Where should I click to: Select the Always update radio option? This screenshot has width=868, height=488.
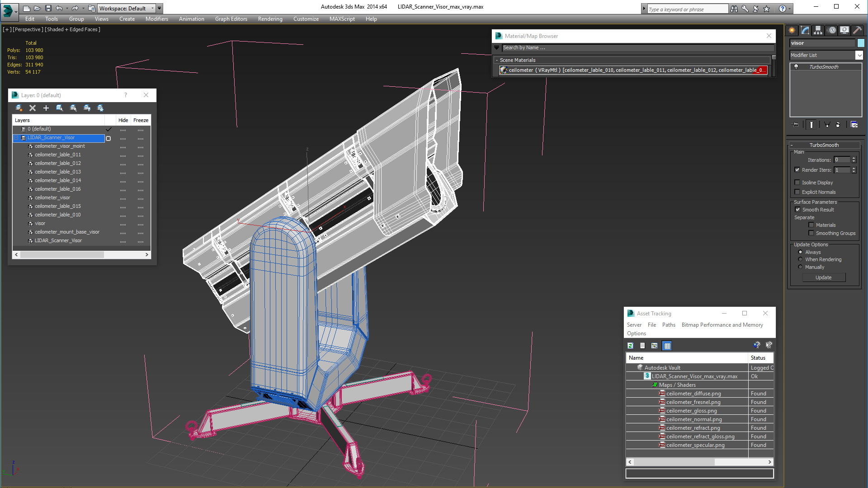pyautogui.click(x=801, y=252)
